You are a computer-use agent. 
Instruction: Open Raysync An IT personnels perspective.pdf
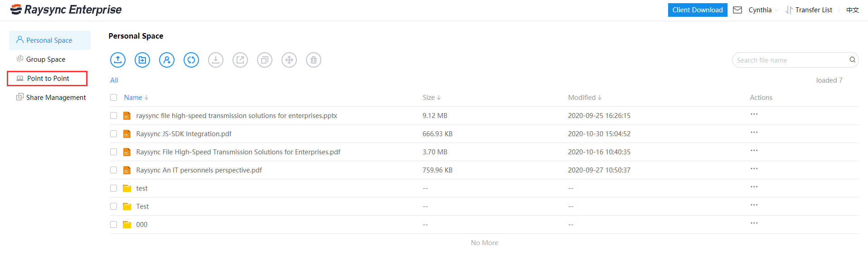199,170
